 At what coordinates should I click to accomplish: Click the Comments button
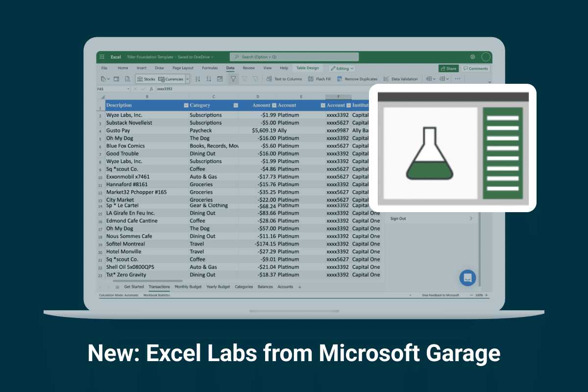(475, 69)
